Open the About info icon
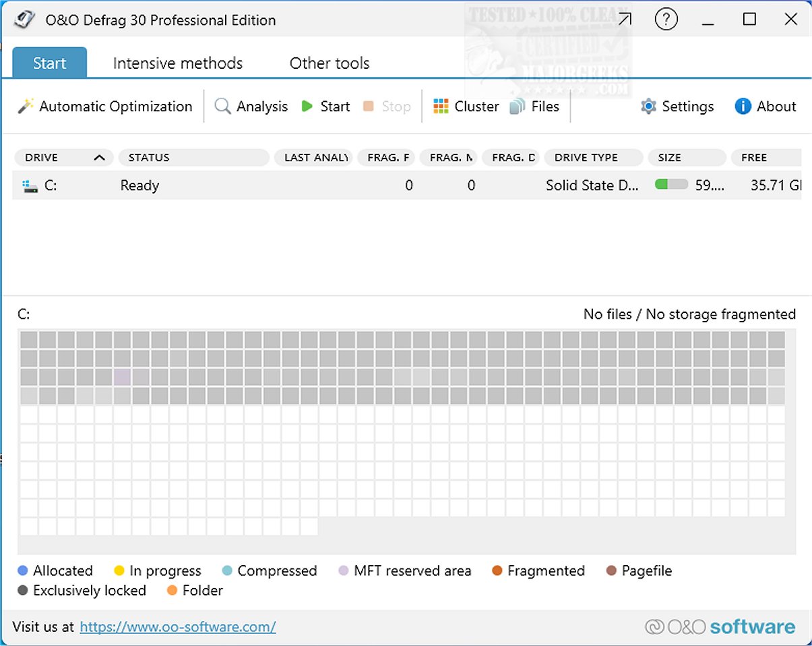812x646 pixels. (x=743, y=107)
